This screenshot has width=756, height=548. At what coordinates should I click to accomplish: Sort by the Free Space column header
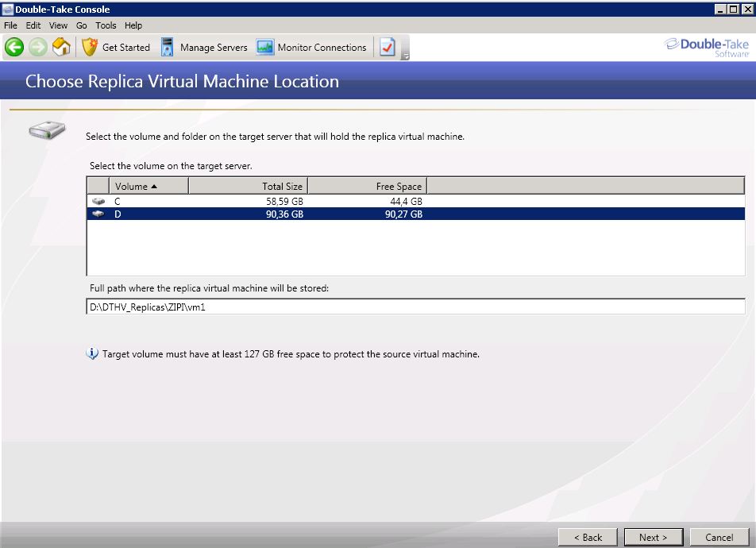click(368, 186)
